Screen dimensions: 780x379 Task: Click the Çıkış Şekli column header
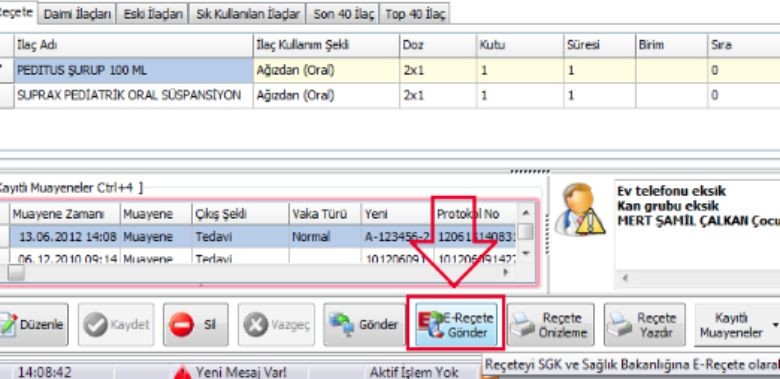240,214
